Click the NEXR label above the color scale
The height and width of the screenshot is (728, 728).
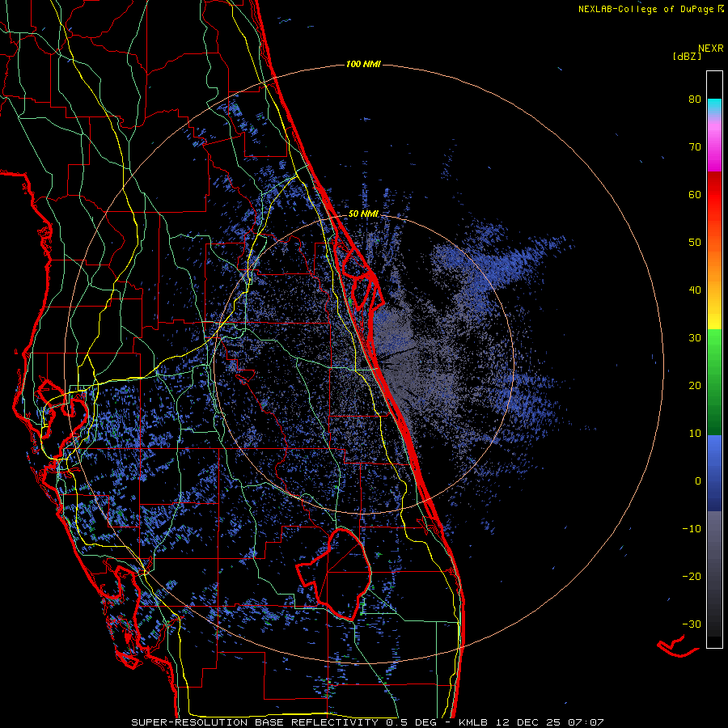[x=710, y=49]
